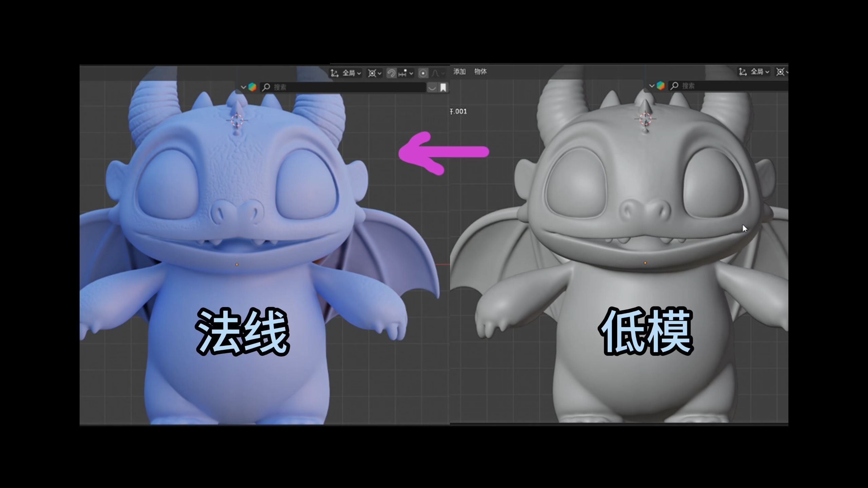Toggle the snap magnet in left header

click(x=392, y=73)
